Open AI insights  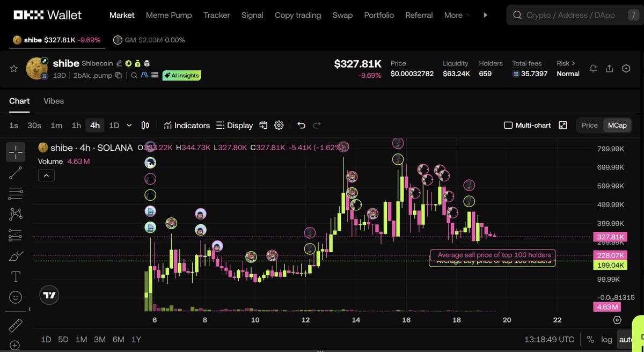[x=181, y=76]
